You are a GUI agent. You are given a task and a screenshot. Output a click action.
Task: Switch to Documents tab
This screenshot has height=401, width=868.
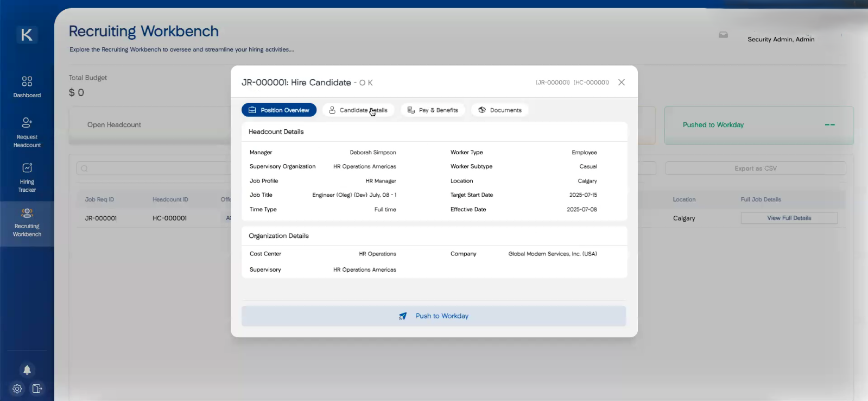(x=500, y=110)
